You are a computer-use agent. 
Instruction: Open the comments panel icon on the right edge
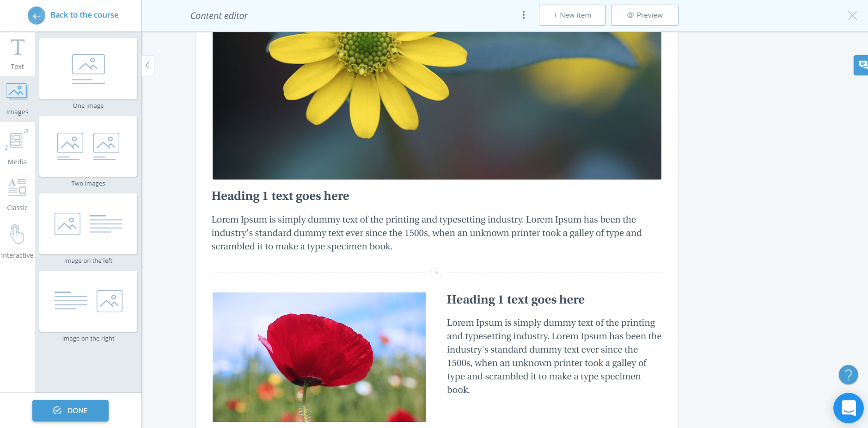point(862,65)
